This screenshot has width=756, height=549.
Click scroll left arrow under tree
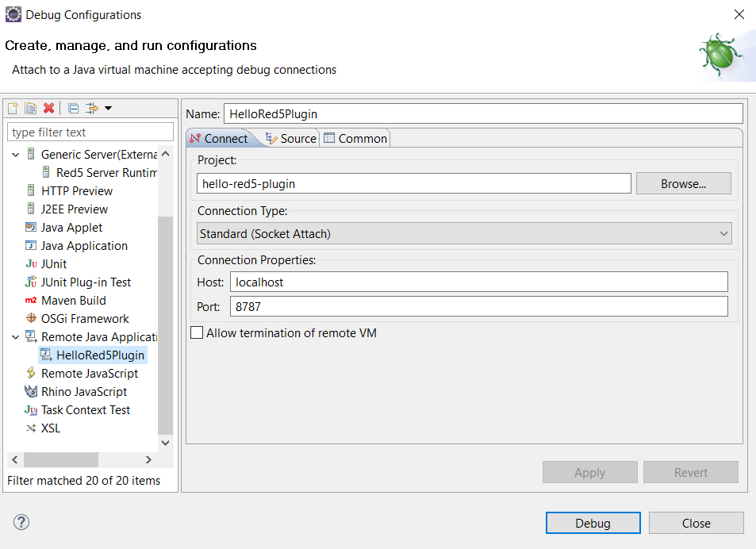[15, 460]
